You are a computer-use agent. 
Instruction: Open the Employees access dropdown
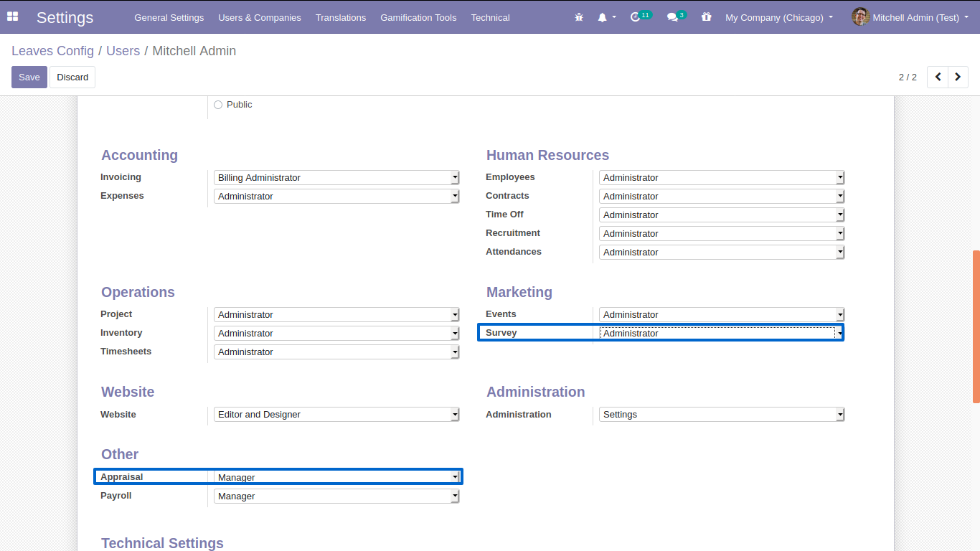pos(722,177)
